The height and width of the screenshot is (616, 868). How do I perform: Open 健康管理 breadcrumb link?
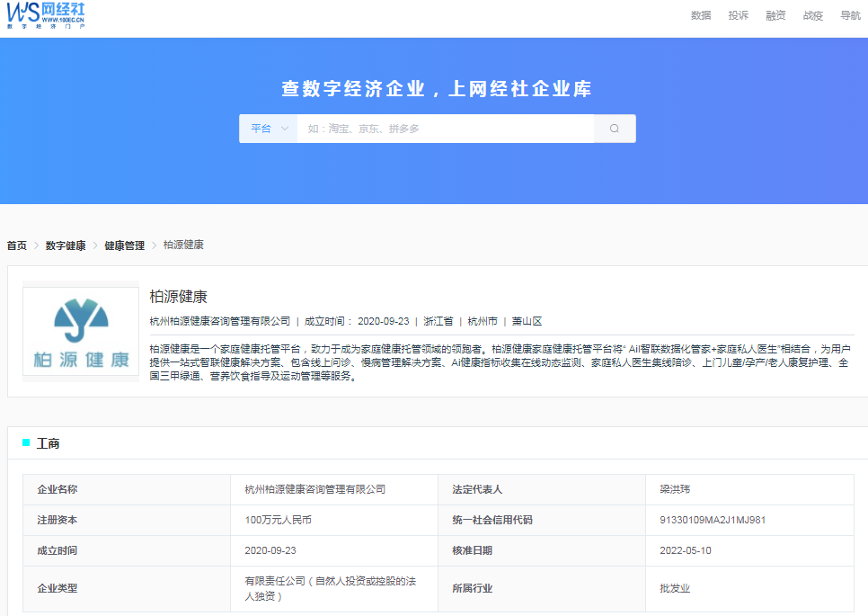point(125,246)
